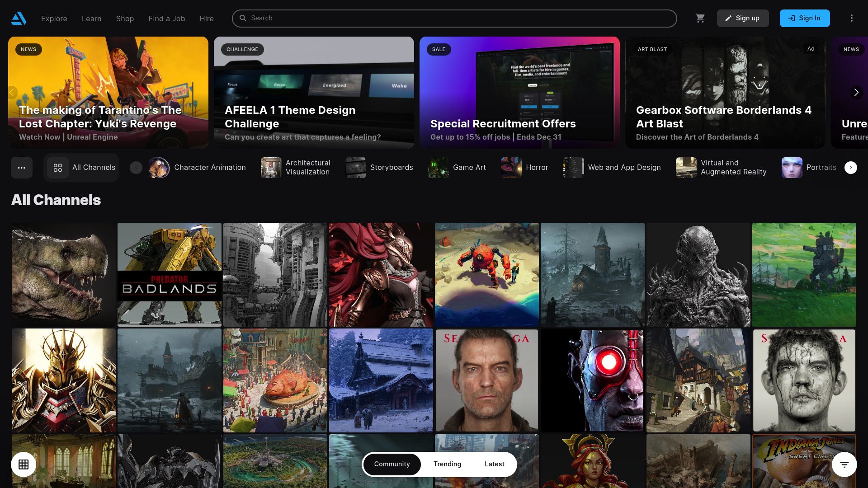The height and width of the screenshot is (488, 868).
Task: Click the Storyboards channel icon
Action: [x=355, y=168]
